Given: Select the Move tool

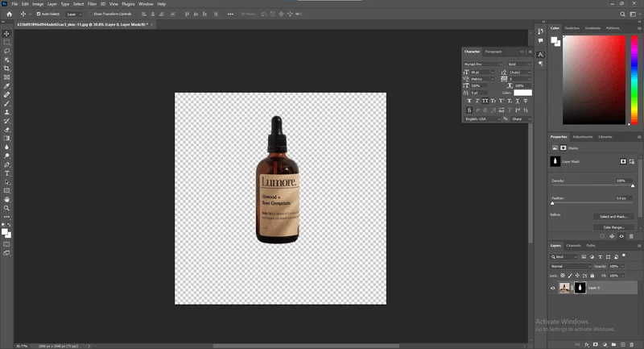Looking at the screenshot, I should click(6, 34).
